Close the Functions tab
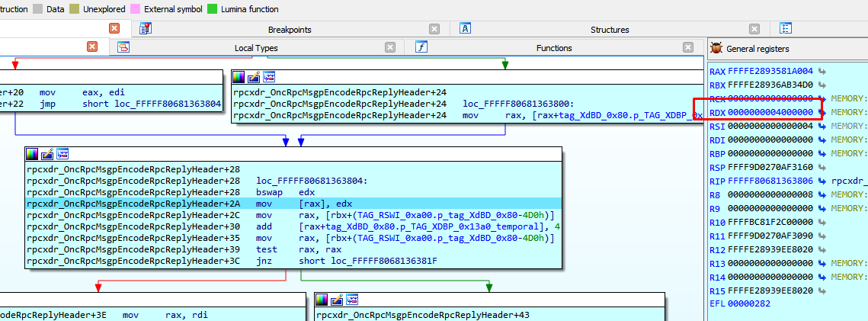The image size is (868, 321). click(688, 47)
